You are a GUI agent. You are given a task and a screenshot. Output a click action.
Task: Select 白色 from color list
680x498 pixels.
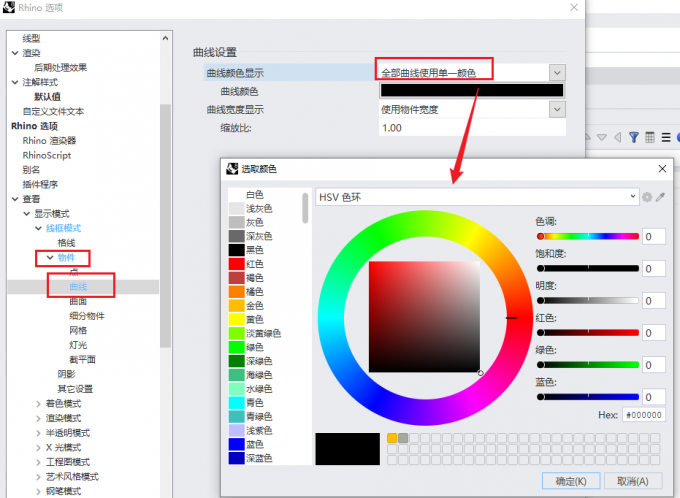[x=255, y=194]
